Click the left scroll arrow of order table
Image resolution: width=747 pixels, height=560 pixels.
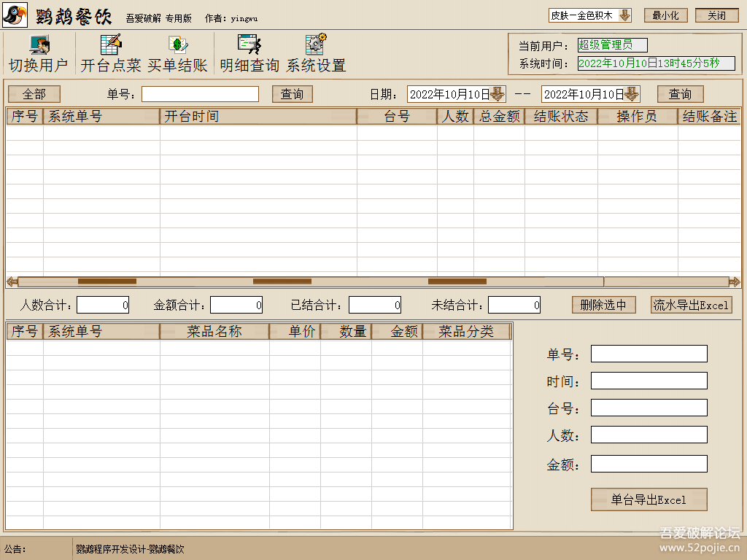click(x=12, y=281)
